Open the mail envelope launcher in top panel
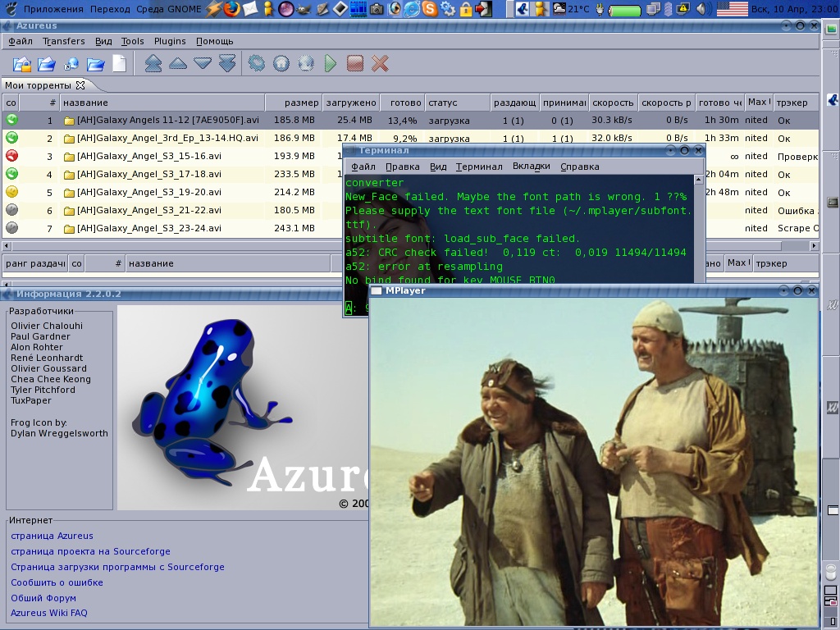This screenshot has height=630, width=840. pos(250,8)
